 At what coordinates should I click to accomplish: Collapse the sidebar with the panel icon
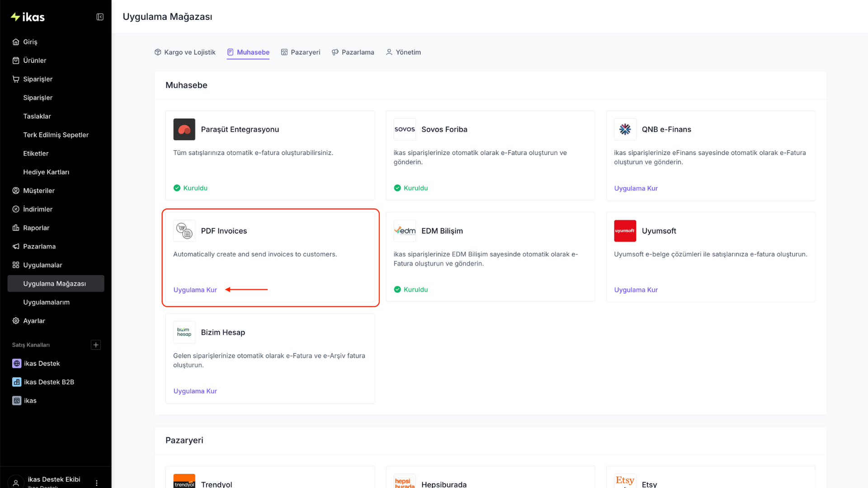[100, 17]
